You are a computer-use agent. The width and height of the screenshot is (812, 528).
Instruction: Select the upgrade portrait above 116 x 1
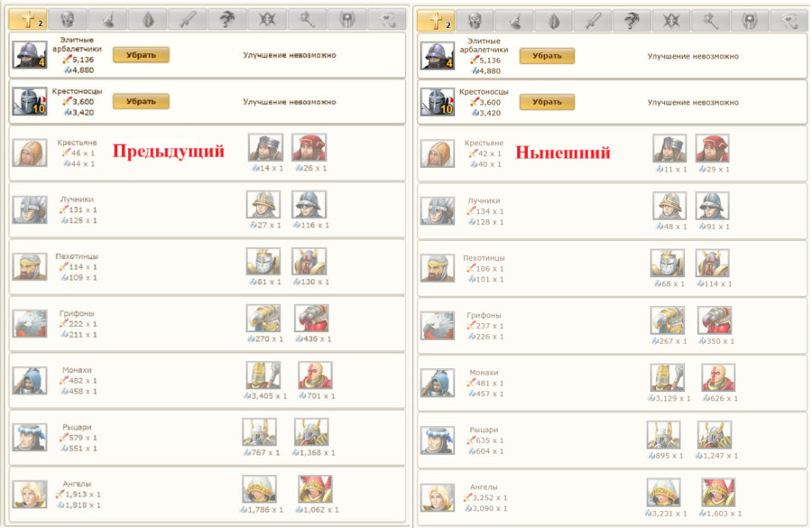point(309,204)
